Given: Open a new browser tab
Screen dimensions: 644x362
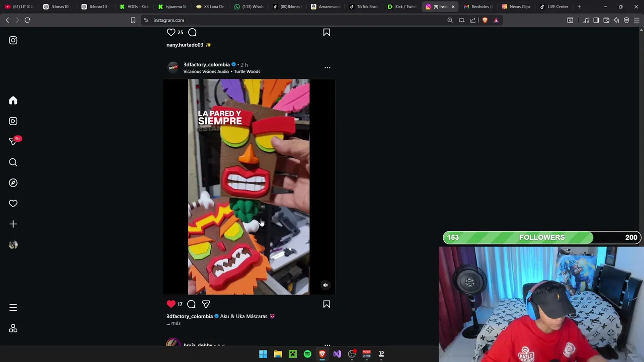Looking at the screenshot, I should [x=579, y=7].
